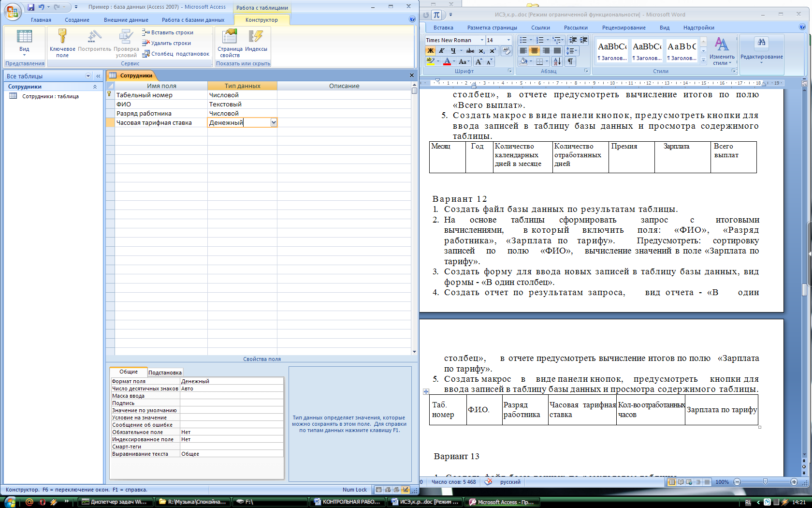
Task: Click shading paint bucket in Word
Action: tap(523, 61)
